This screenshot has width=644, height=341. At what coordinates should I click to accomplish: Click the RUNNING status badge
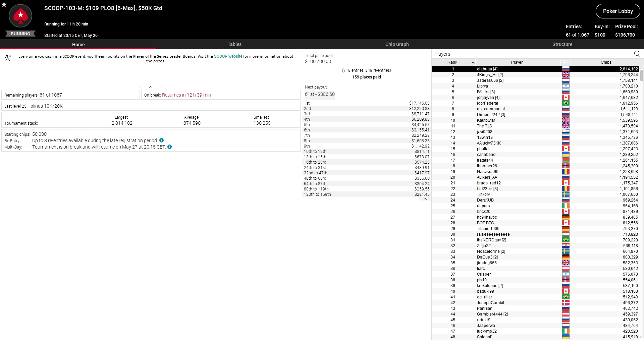point(20,34)
